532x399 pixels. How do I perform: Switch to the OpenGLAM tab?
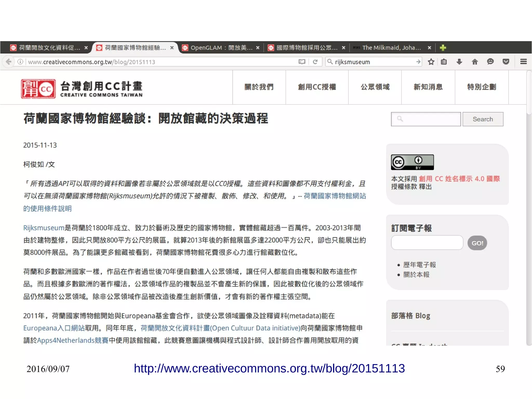tap(221, 48)
